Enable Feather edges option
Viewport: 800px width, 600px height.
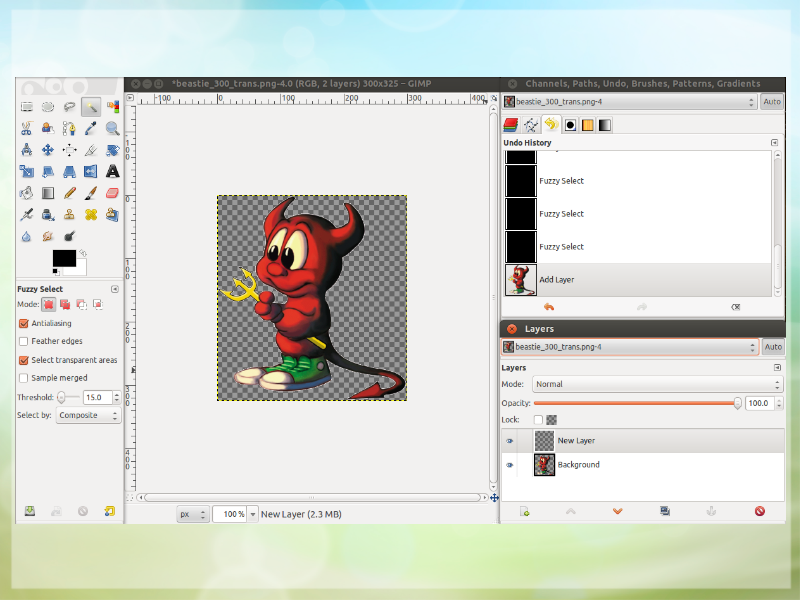coord(23,341)
